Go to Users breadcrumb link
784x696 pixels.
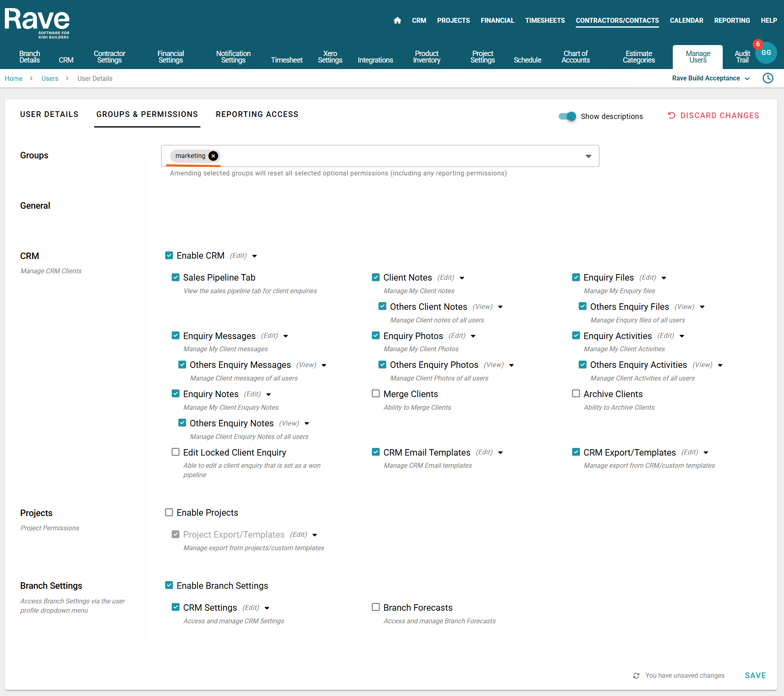(50, 78)
